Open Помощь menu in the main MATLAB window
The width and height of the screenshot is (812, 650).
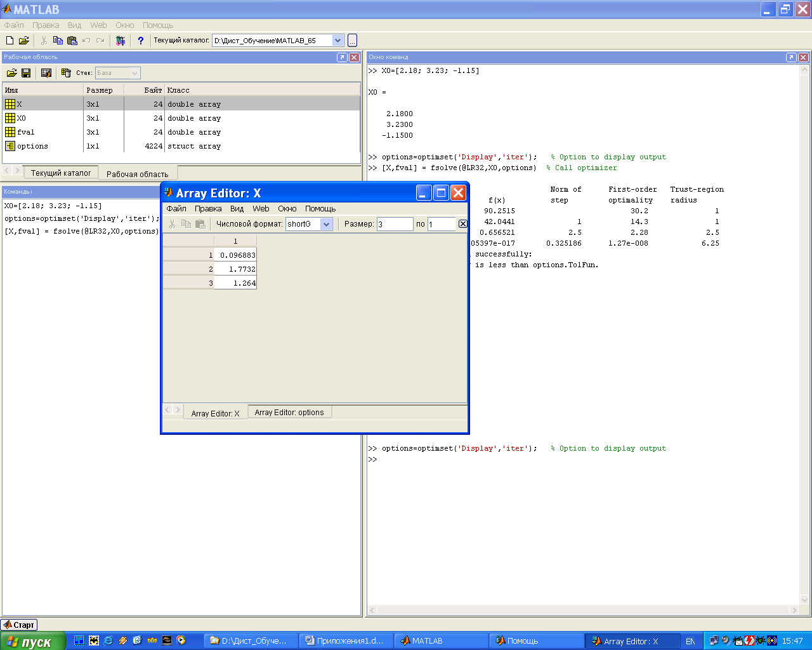pos(158,25)
